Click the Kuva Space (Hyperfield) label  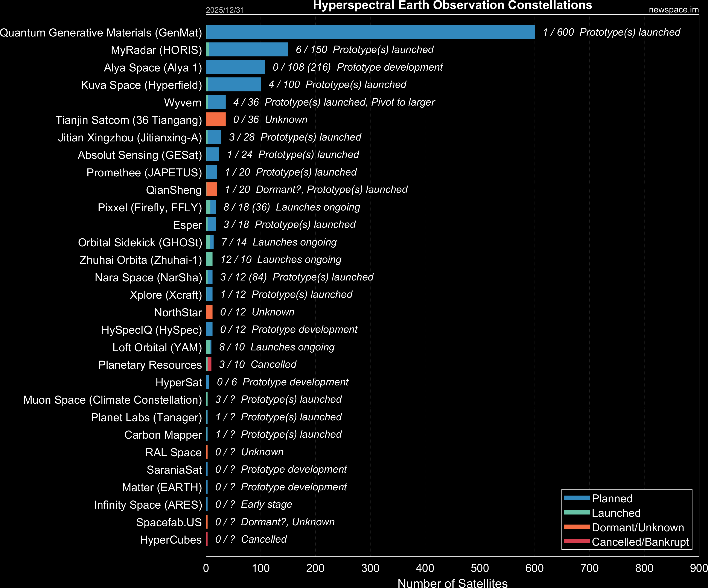141,85
